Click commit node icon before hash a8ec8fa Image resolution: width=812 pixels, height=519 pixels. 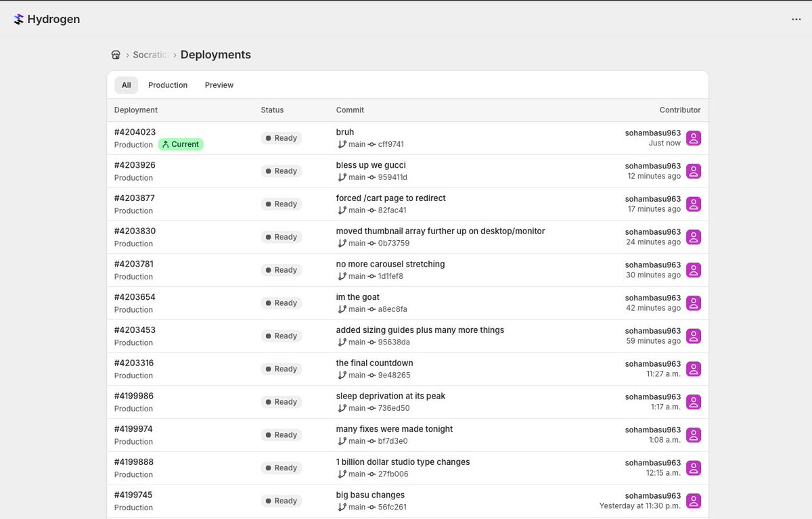click(372, 309)
